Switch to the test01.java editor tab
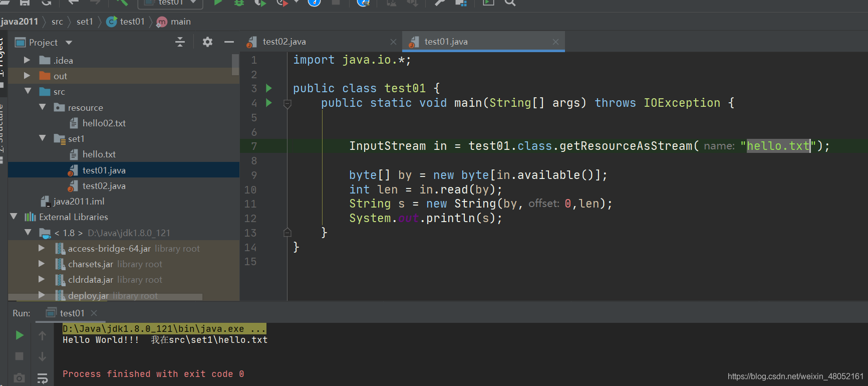Viewport: 868px width, 386px height. [446, 42]
